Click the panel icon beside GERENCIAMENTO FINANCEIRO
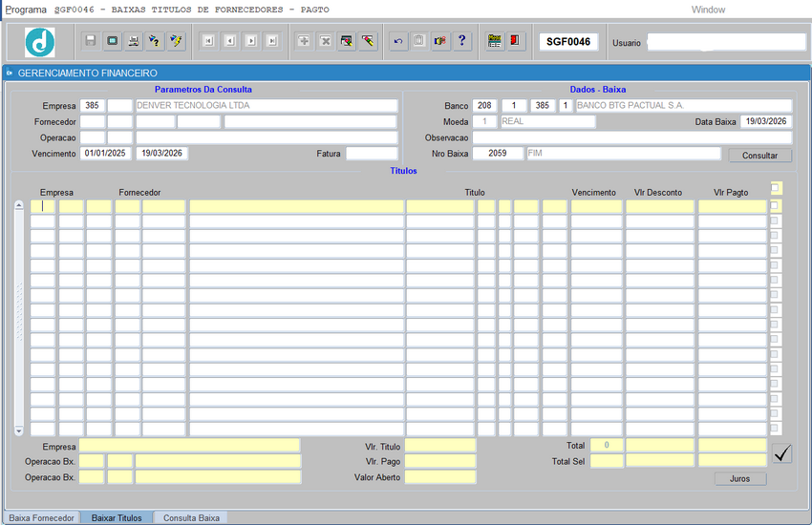The width and height of the screenshot is (812, 525). click(10, 73)
